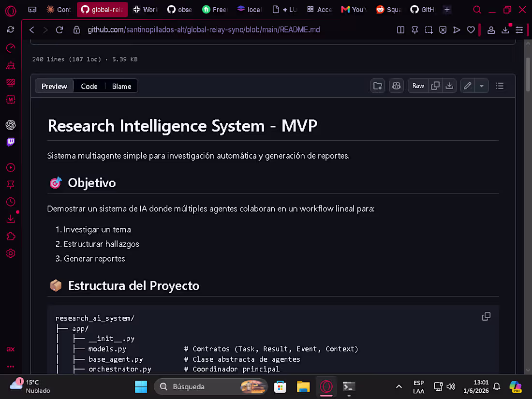The width and height of the screenshot is (532, 399).
Task: Open profile account icon in toolbar
Action: pyautogui.click(x=491, y=30)
